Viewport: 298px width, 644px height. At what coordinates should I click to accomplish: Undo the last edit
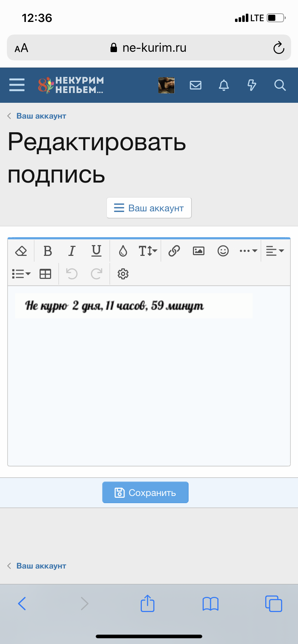(x=72, y=274)
